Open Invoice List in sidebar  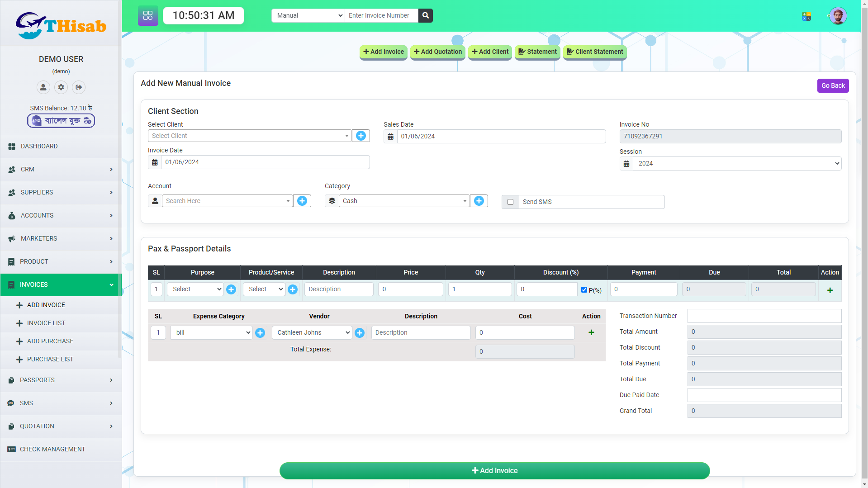(46, 323)
